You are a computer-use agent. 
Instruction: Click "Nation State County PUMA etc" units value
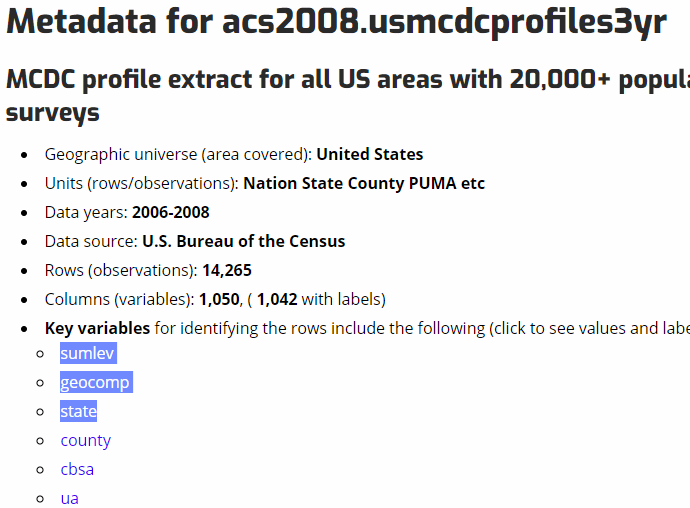[364, 183]
